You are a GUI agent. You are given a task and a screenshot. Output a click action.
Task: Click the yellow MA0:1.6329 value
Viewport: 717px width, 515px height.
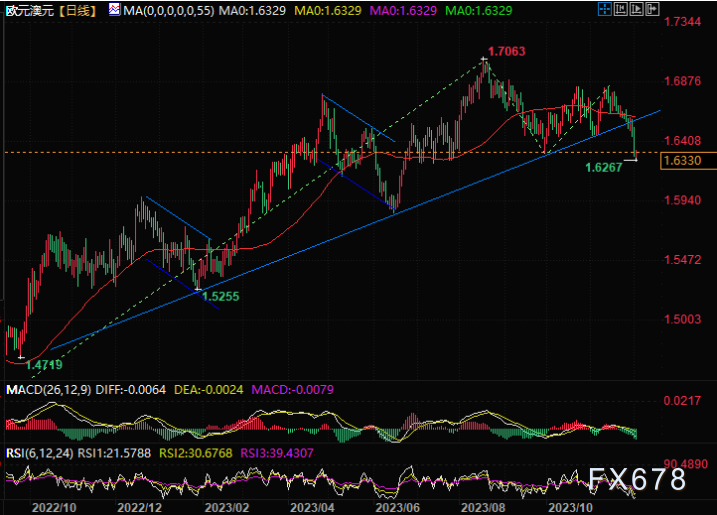tap(327, 11)
